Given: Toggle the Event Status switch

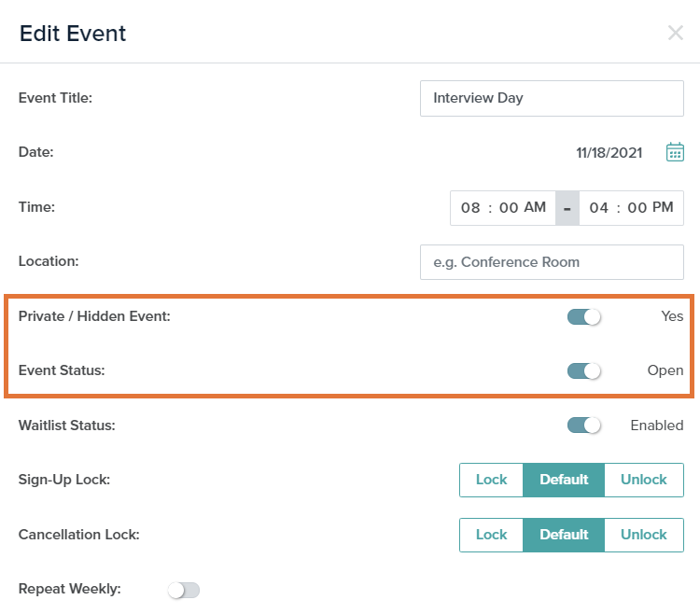Looking at the screenshot, I should pos(583,370).
